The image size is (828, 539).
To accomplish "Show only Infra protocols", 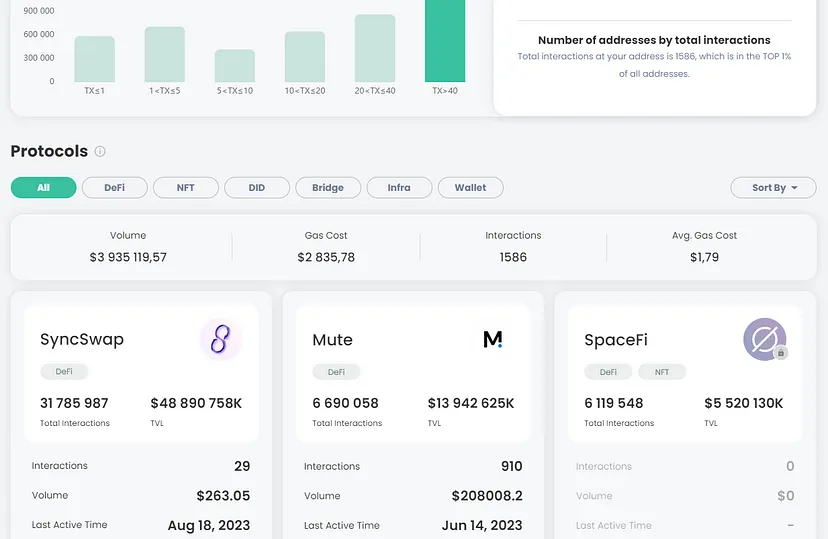I will [399, 187].
